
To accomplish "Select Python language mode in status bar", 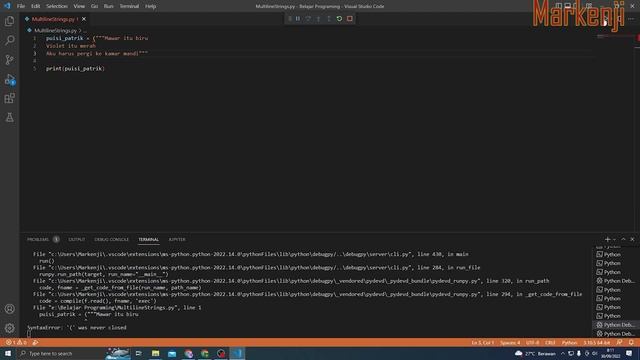I will [569, 343].
